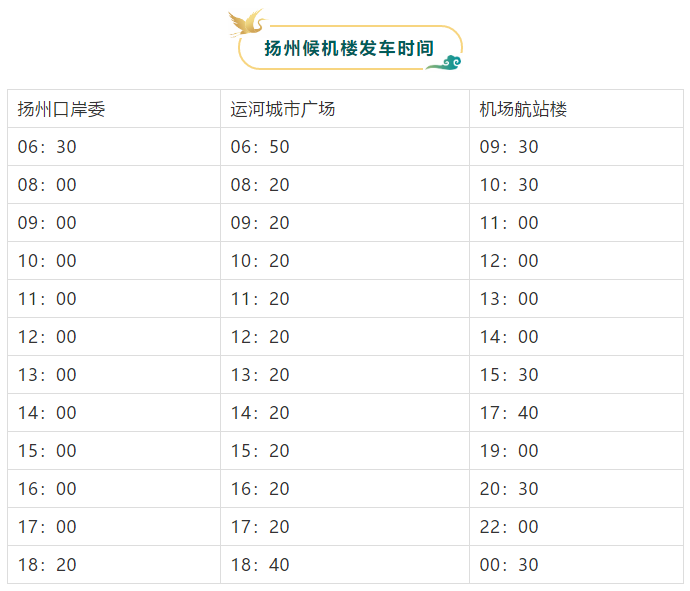Viewport: 690px width, 591px height.
Task: Select 10:00 in the first column
Action: [x=114, y=261]
